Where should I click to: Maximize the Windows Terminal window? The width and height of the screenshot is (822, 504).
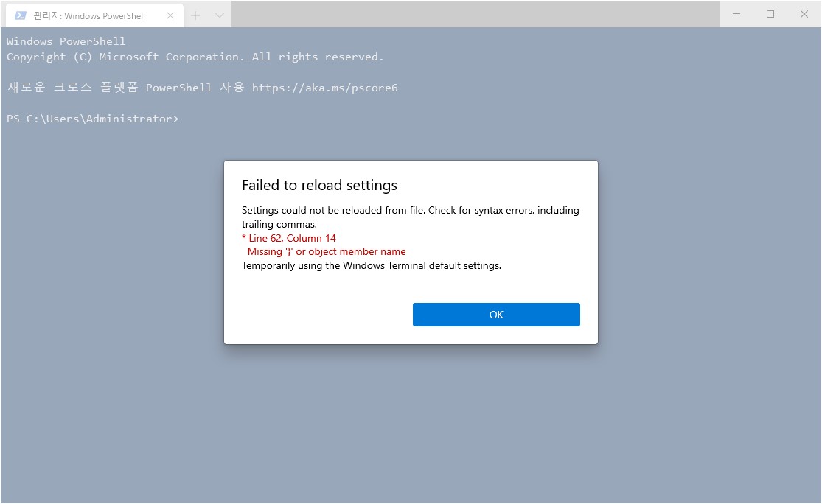click(x=770, y=14)
